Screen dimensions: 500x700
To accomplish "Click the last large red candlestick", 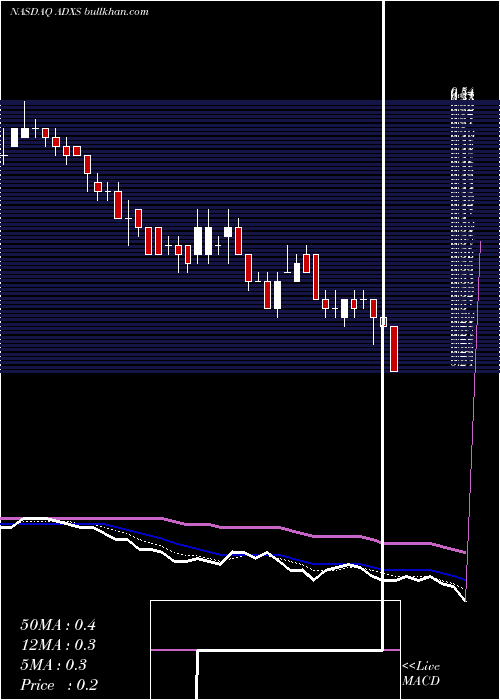I will click(394, 349).
